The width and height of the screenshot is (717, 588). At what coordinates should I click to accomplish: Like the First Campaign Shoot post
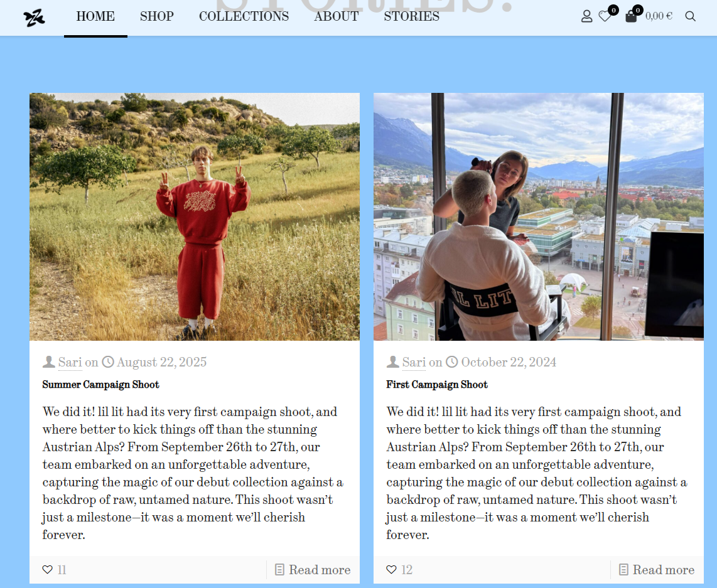[391, 569]
